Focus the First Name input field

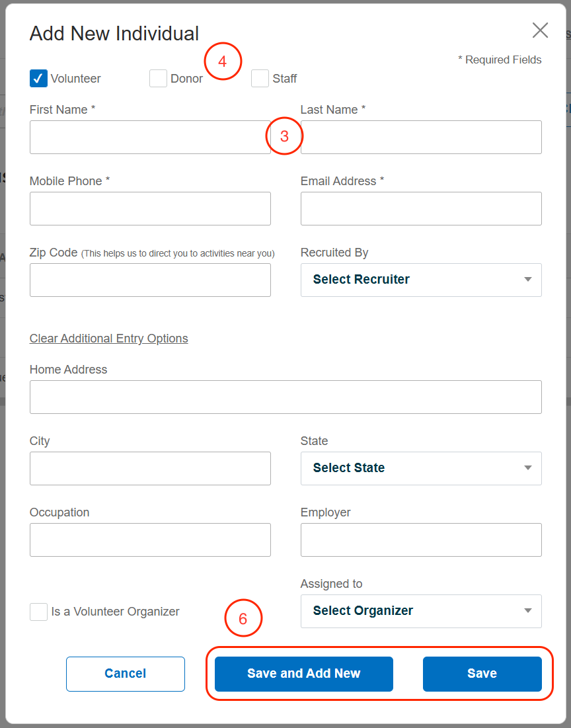[x=150, y=138]
